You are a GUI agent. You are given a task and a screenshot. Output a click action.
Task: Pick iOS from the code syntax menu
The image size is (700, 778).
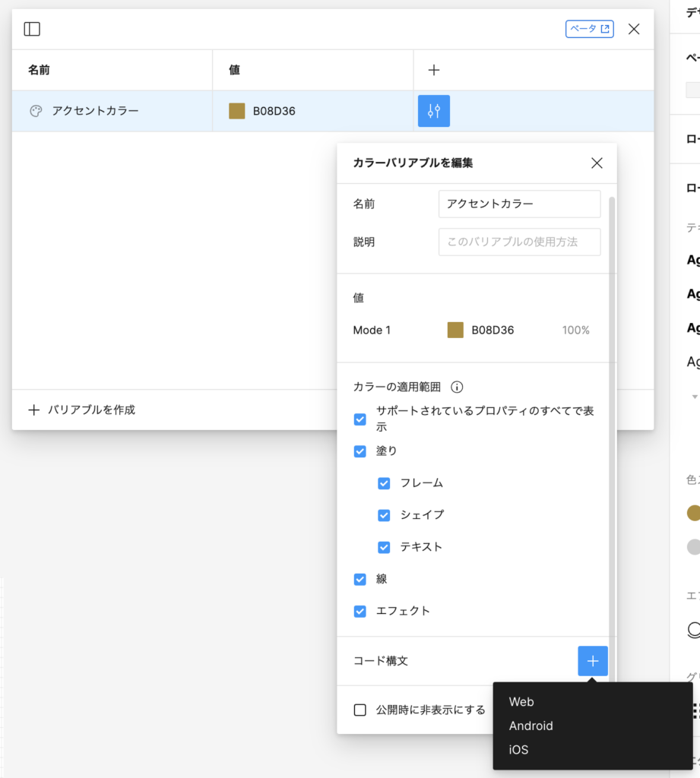coord(518,750)
